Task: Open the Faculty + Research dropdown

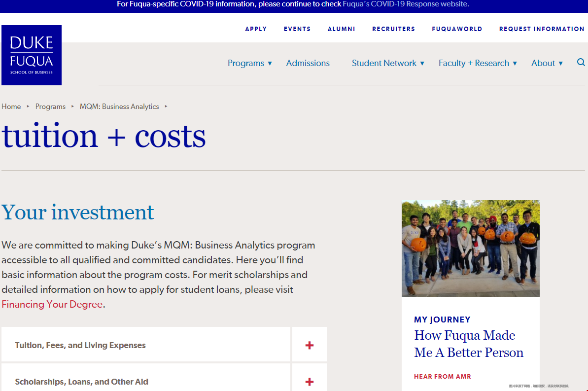Action: click(478, 63)
